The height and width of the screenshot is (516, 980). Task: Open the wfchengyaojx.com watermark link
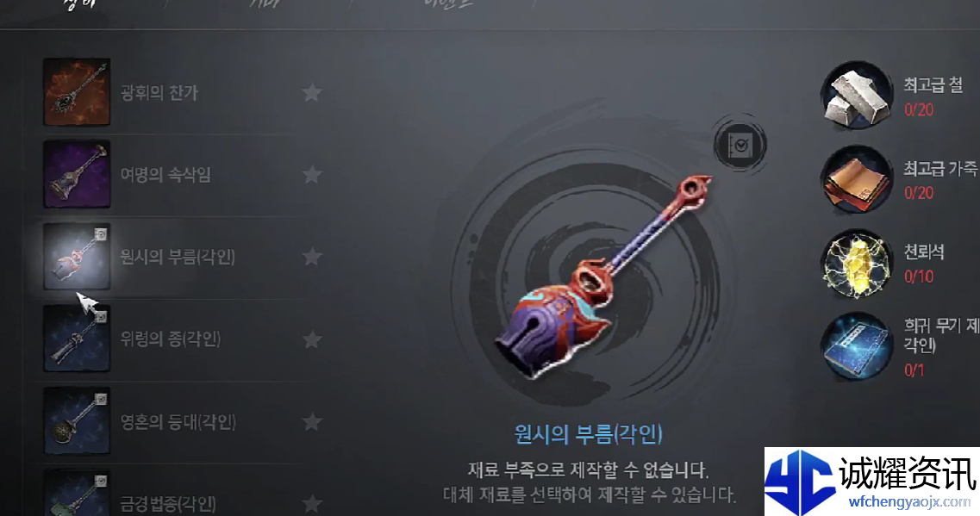909,502
